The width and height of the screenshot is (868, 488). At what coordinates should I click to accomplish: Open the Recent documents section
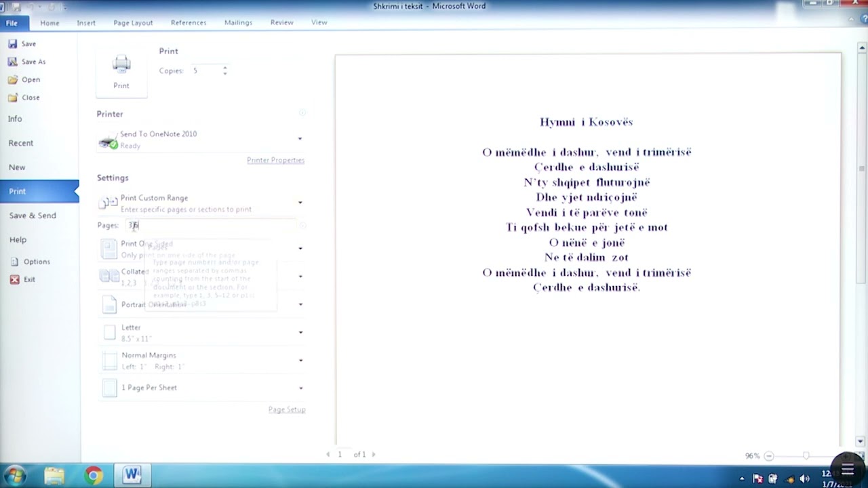click(20, 143)
